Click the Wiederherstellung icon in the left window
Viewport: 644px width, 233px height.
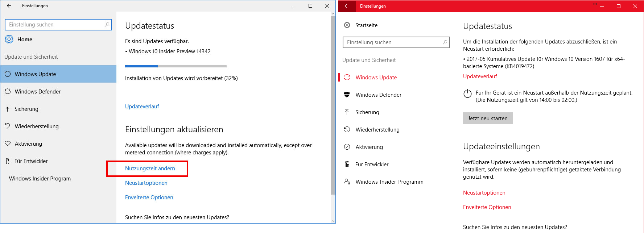pos(8,126)
